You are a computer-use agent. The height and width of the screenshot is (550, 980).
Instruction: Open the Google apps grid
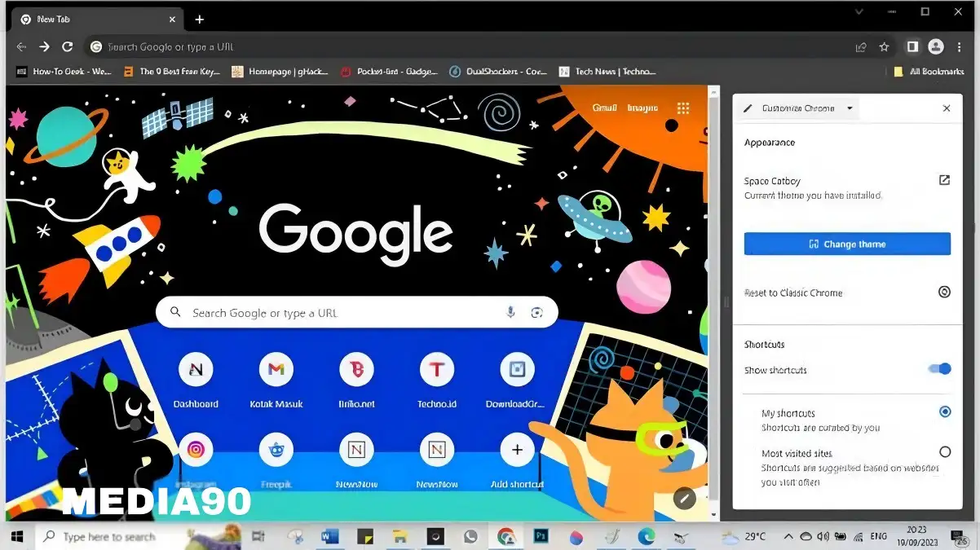tap(683, 108)
